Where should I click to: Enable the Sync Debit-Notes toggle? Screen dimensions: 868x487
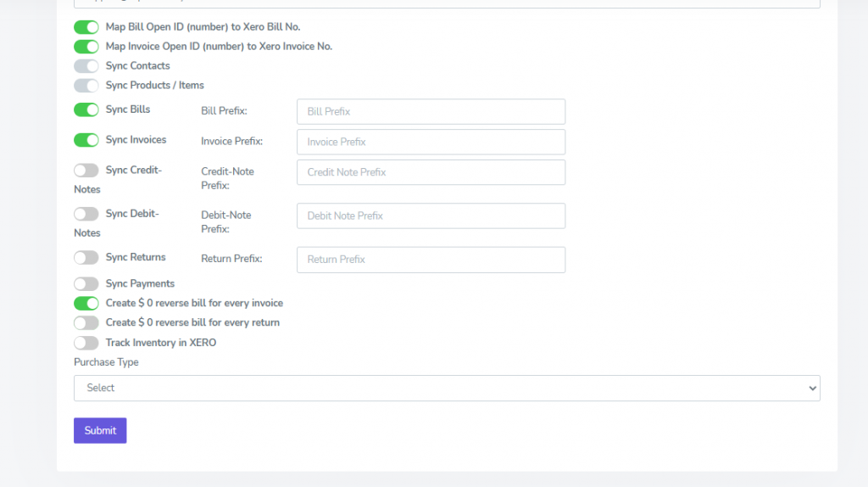point(86,214)
